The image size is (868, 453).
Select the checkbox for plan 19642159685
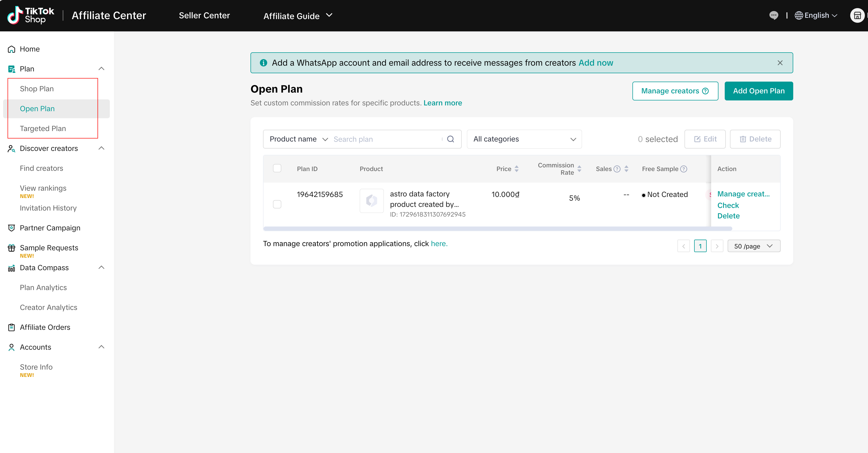click(x=277, y=204)
